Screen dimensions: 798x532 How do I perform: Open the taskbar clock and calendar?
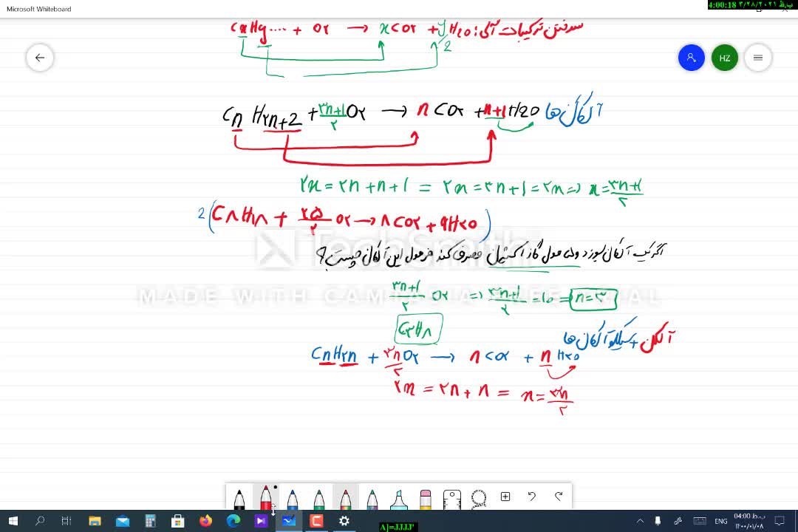pyautogui.click(x=749, y=521)
